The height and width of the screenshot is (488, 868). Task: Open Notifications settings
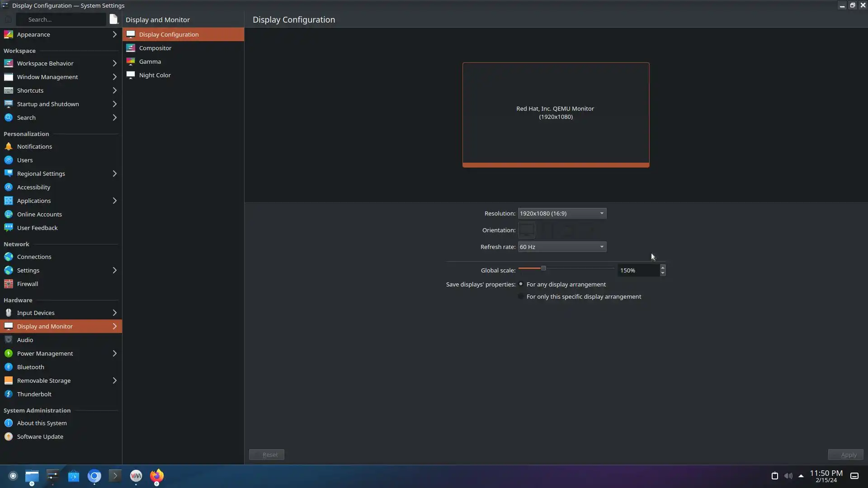click(x=34, y=146)
